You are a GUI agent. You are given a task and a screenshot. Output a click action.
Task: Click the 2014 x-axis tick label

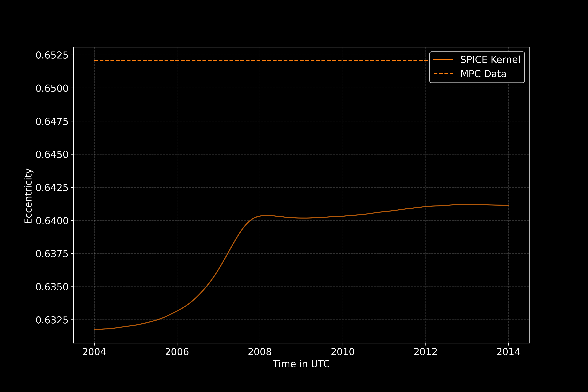click(508, 352)
